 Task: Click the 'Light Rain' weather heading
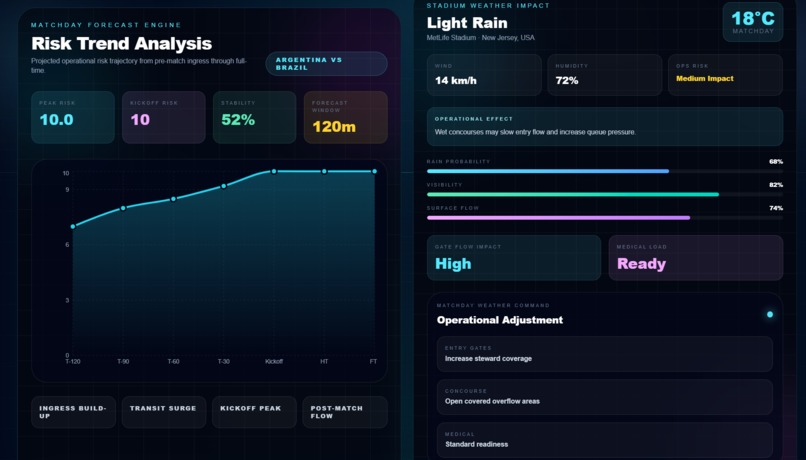pyautogui.click(x=467, y=23)
